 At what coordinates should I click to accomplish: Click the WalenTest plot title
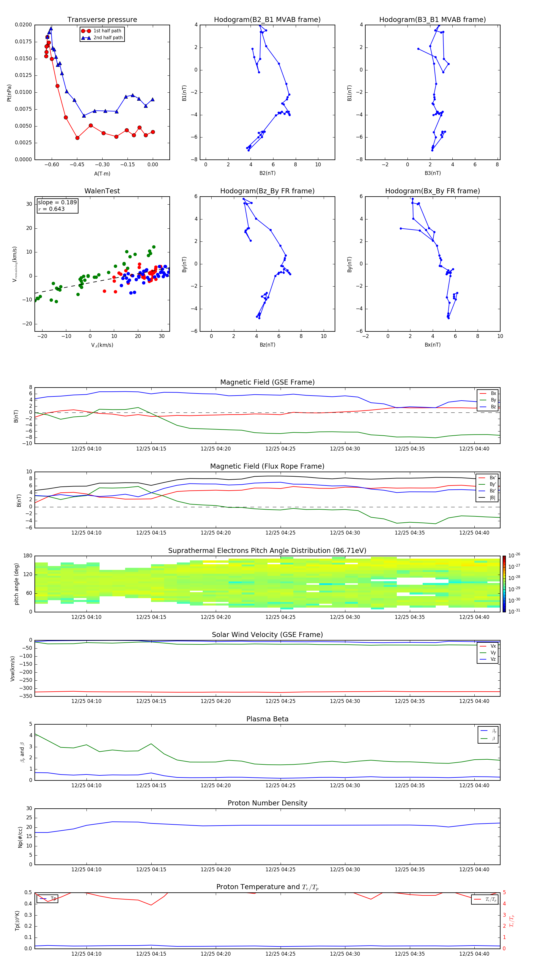[x=102, y=191]
